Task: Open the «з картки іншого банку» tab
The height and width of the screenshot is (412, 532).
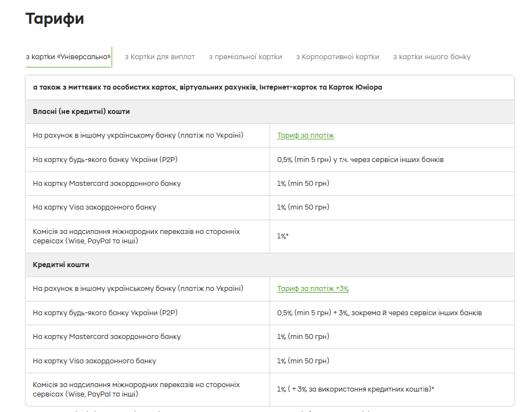Action: click(431, 56)
